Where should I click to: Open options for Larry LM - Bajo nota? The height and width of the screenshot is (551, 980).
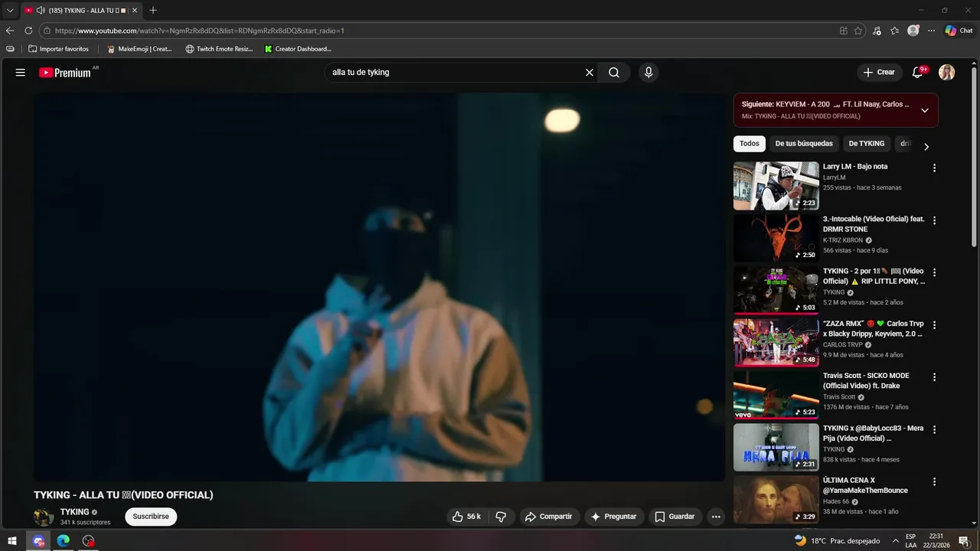coord(934,168)
